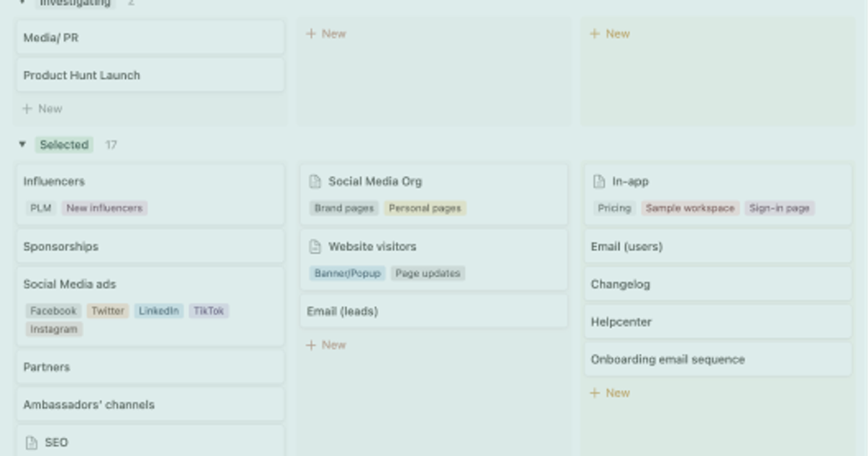The width and height of the screenshot is (868, 456).
Task: Click the document icon next to SEO
Action: pos(31,442)
